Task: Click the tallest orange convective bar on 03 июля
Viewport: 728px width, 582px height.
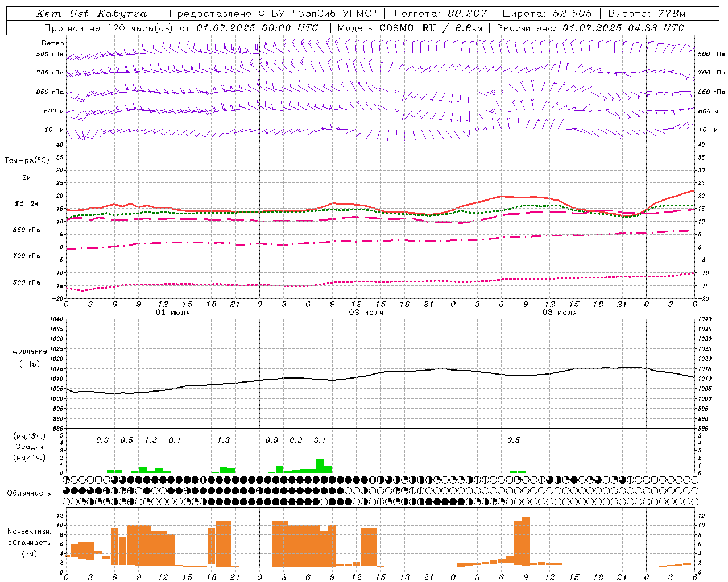Action: click(525, 541)
